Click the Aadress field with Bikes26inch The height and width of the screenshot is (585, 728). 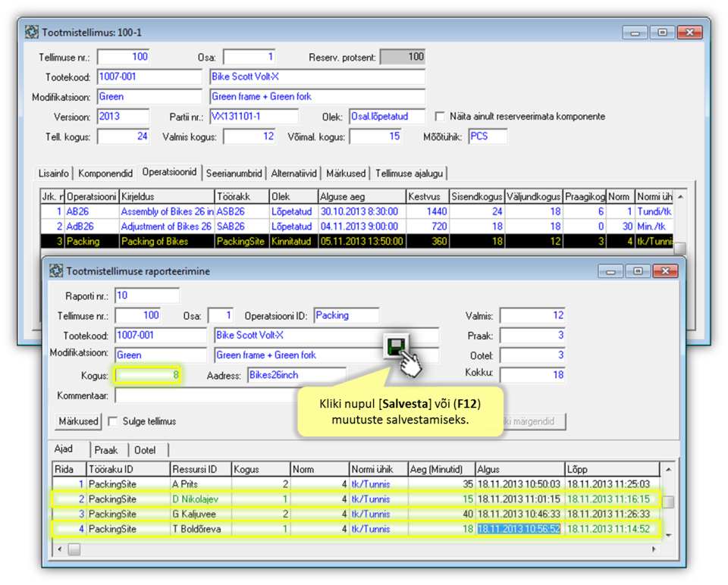tap(297, 375)
